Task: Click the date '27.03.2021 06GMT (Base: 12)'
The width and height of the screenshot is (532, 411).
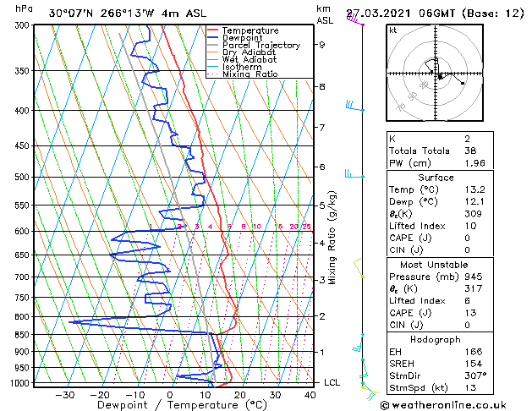Action: 436,14
